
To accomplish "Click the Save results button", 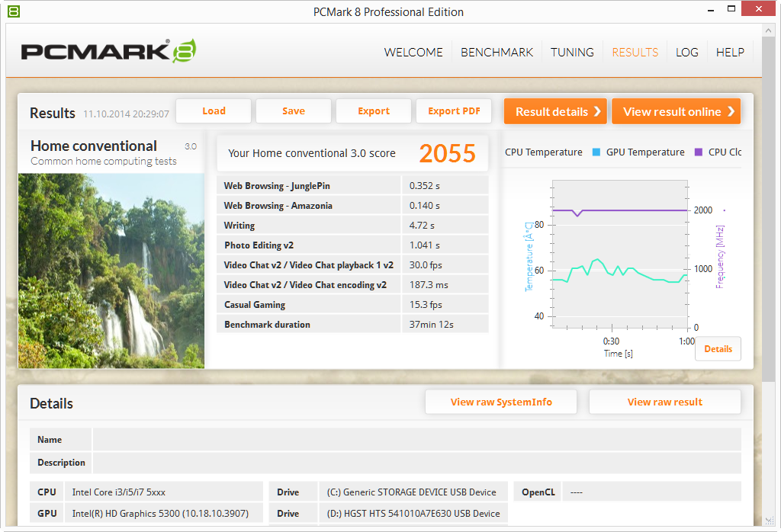I will click(x=294, y=111).
